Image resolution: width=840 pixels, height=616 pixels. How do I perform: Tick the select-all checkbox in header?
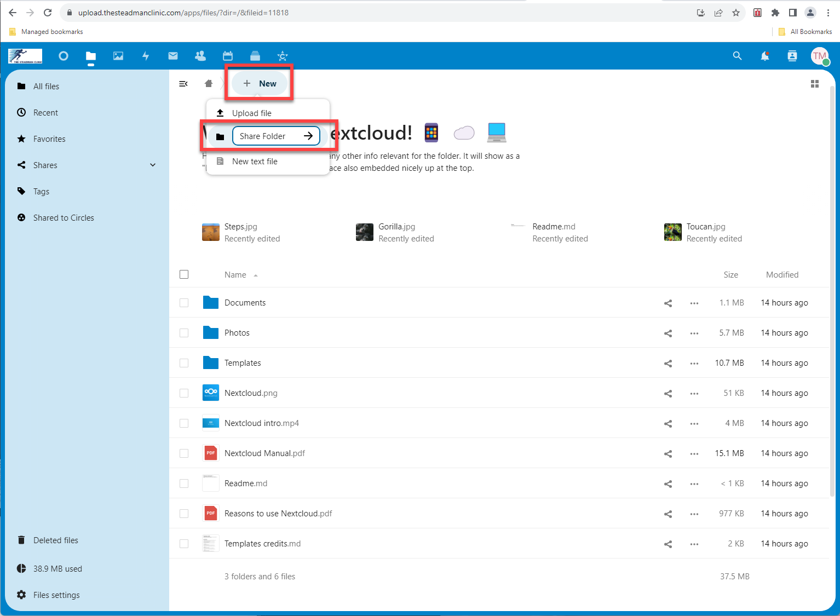coord(184,274)
